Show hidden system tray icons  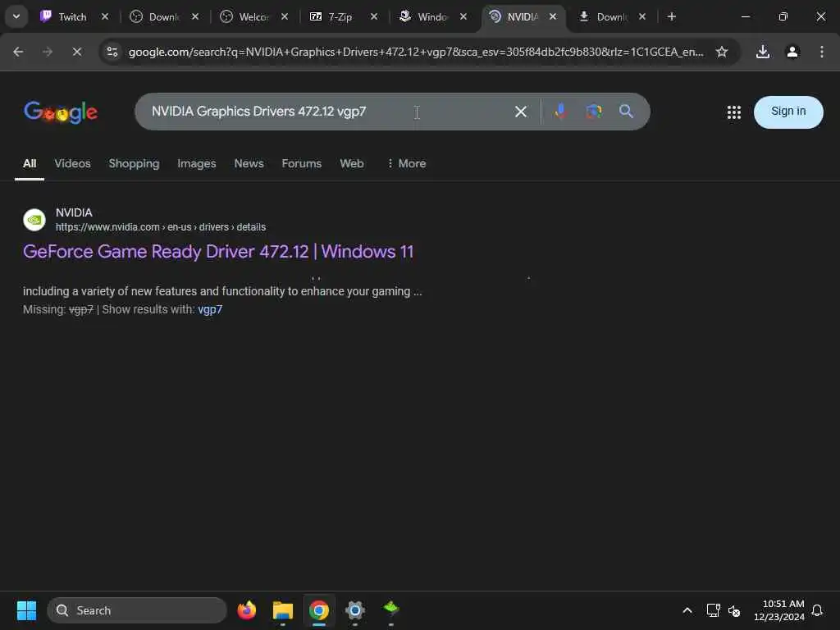coord(687,610)
